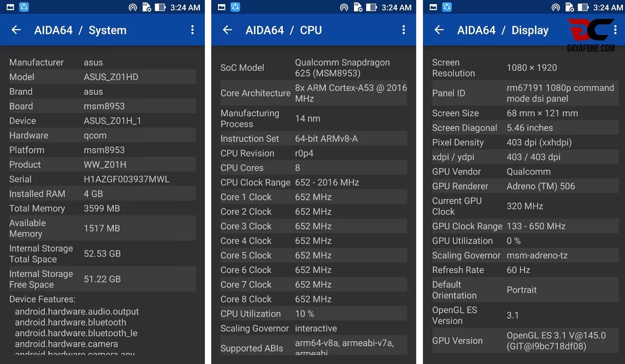Tap the battery icon in System status bar

click(160, 7)
